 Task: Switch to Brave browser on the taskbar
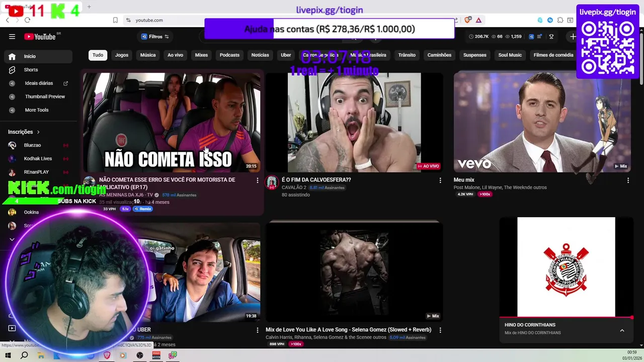[x=107, y=355]
